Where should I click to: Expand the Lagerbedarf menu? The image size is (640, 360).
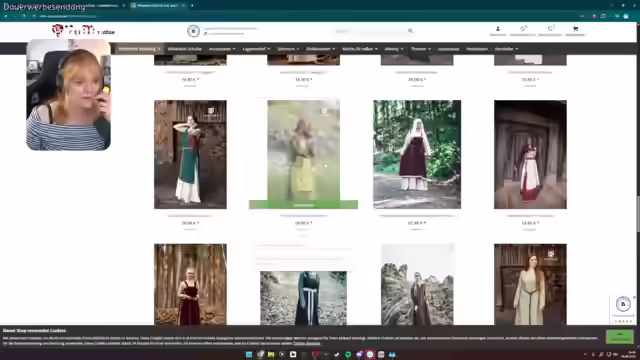(256, 49)
